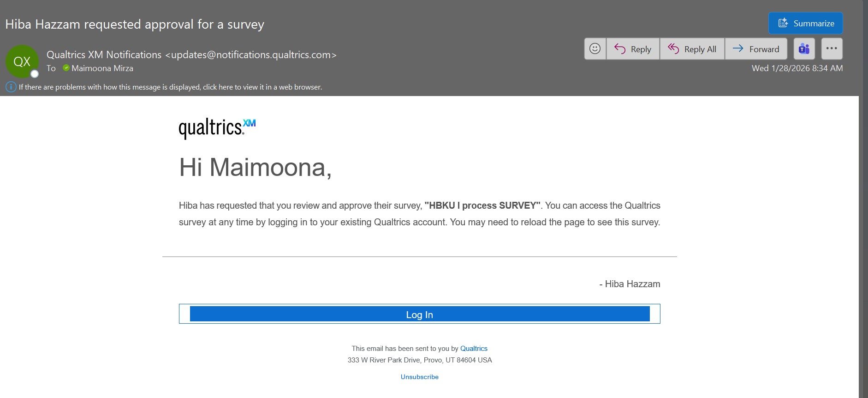Open the more actions ellipsis menu
The image size is (868, 398).
coord(832,48)
